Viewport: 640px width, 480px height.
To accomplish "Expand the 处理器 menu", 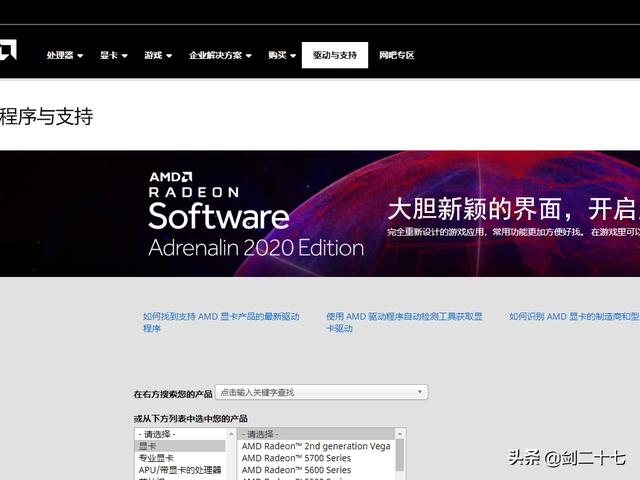I will [64, 55].
